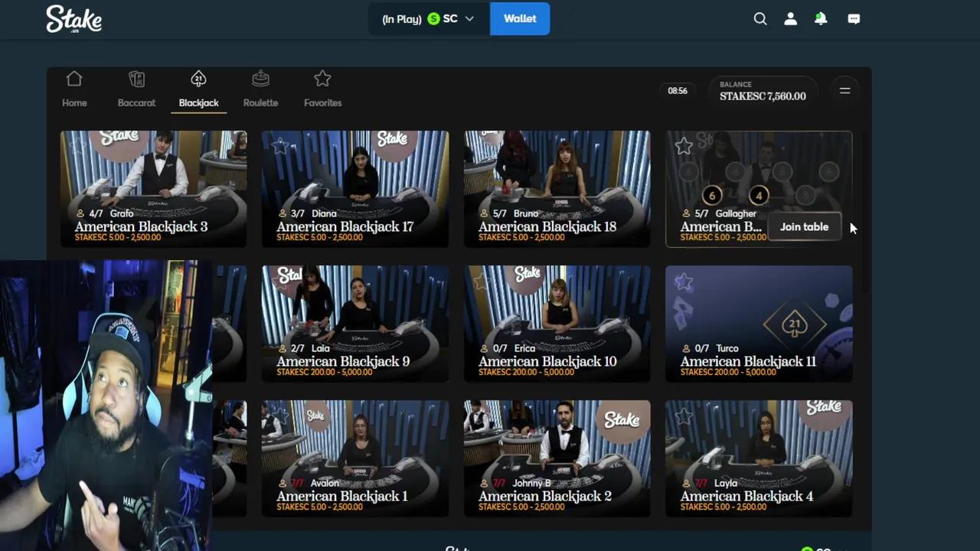Click the dealer name Laia
Viewport: 980px width, 551px height.
[321, 348]
